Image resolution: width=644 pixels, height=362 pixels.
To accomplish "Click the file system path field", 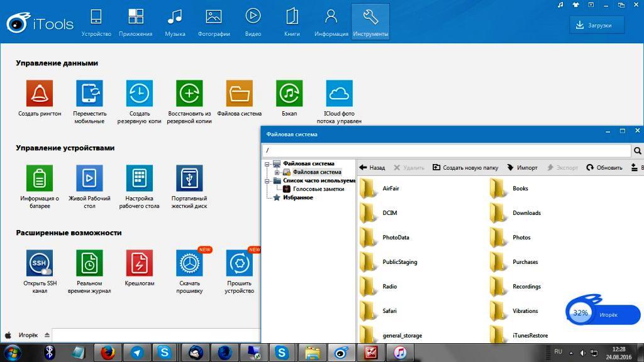I will pos(447,151).
